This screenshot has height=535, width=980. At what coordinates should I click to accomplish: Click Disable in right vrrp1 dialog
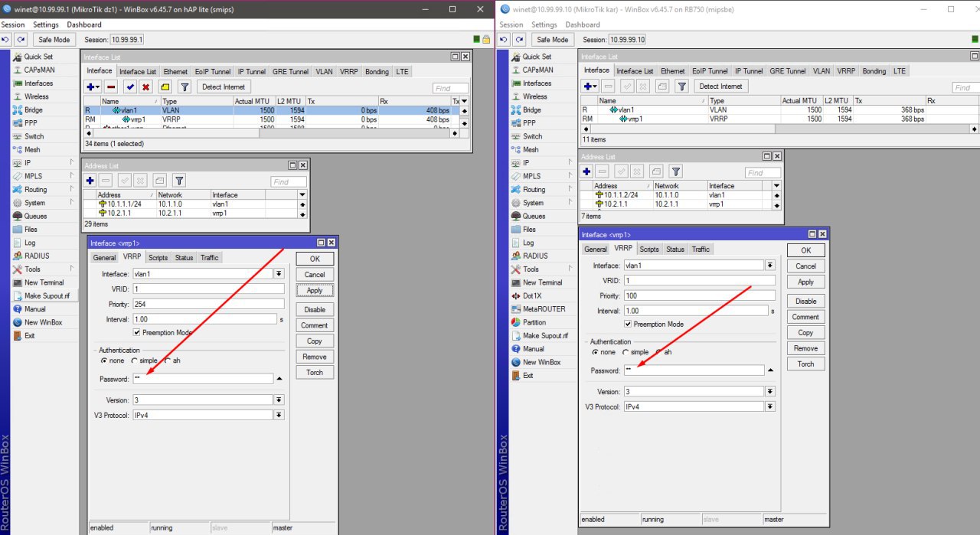click(x=805, y=301)
